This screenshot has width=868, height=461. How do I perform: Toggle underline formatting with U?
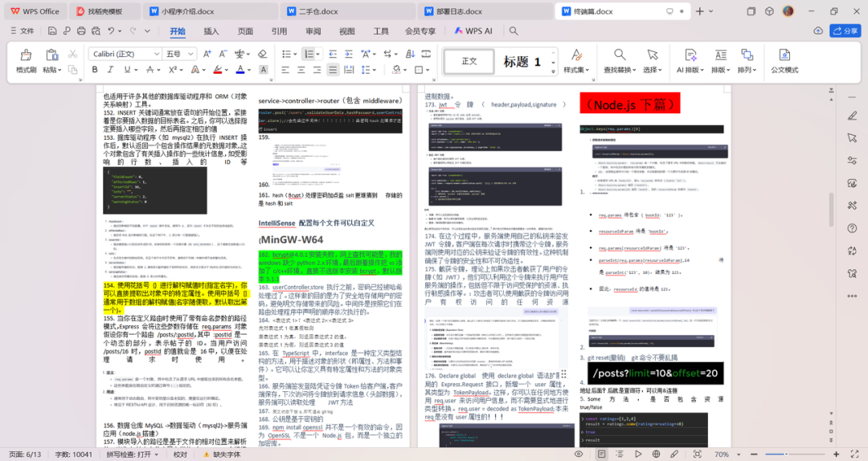[127, 70]
